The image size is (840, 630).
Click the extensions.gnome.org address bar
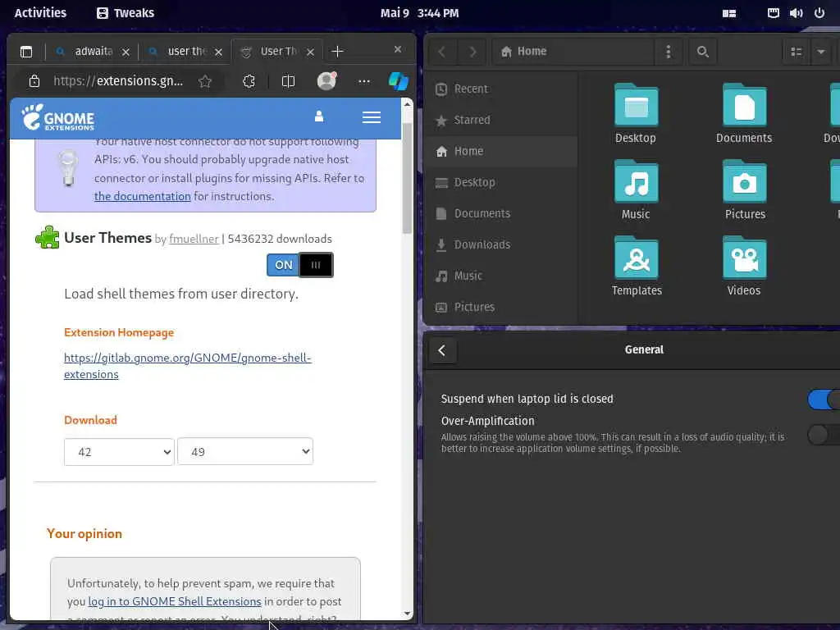[x=118, y=81]
